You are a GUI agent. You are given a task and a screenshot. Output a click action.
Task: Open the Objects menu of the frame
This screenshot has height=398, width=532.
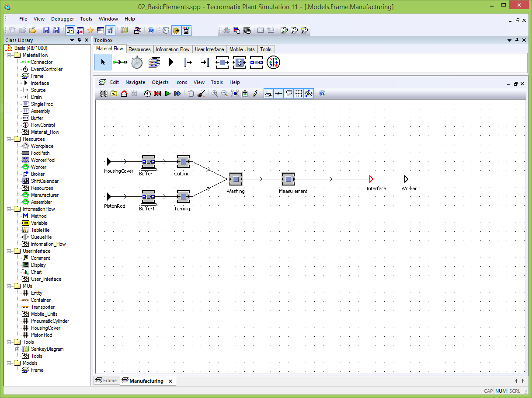(160, 82)
